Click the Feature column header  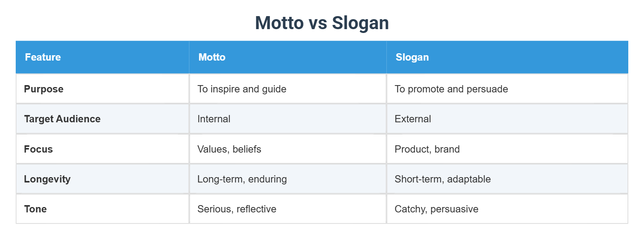tap(43, 57)
